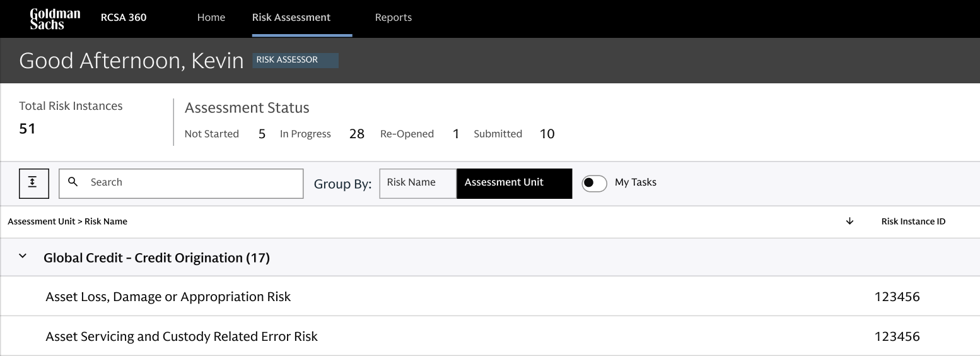
Task: Click the Risk Instance ID column header
Action: (913, 222)
